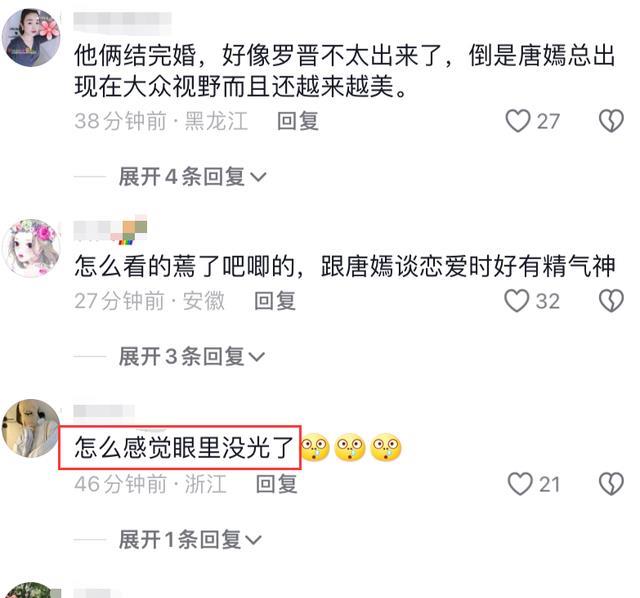Screen dimensions: 640x598
Task: Tap broken heart on the Zhejiang comment
Action: [611, 484]
